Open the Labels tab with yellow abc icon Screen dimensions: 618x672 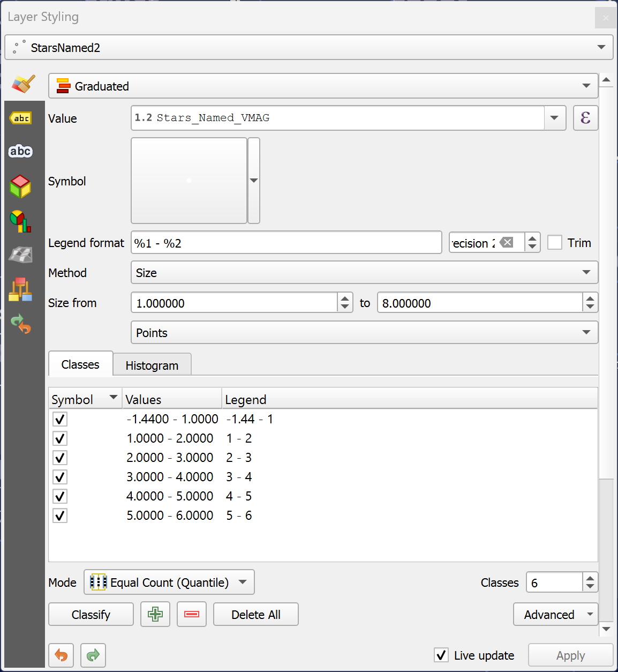point(21,118)
